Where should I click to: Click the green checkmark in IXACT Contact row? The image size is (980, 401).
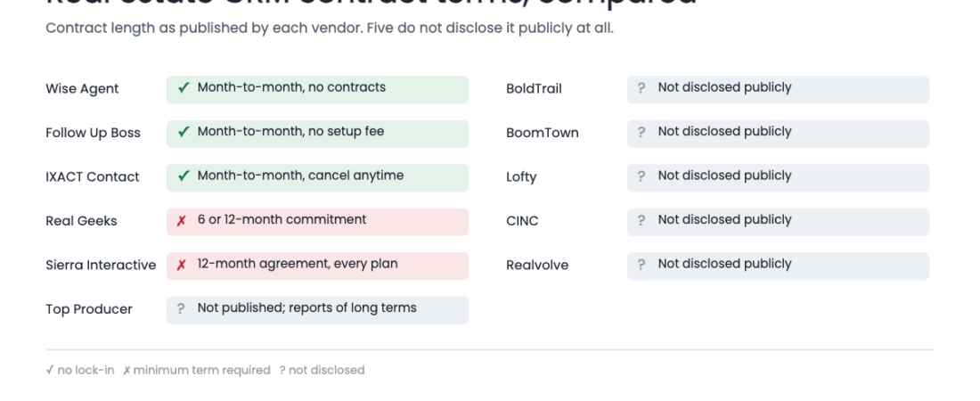[184, 176]
